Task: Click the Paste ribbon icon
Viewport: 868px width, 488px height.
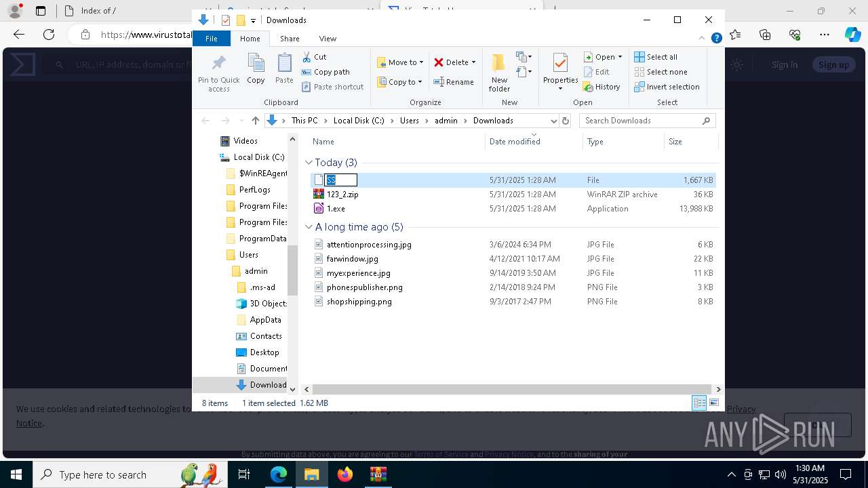Action: 284,63
